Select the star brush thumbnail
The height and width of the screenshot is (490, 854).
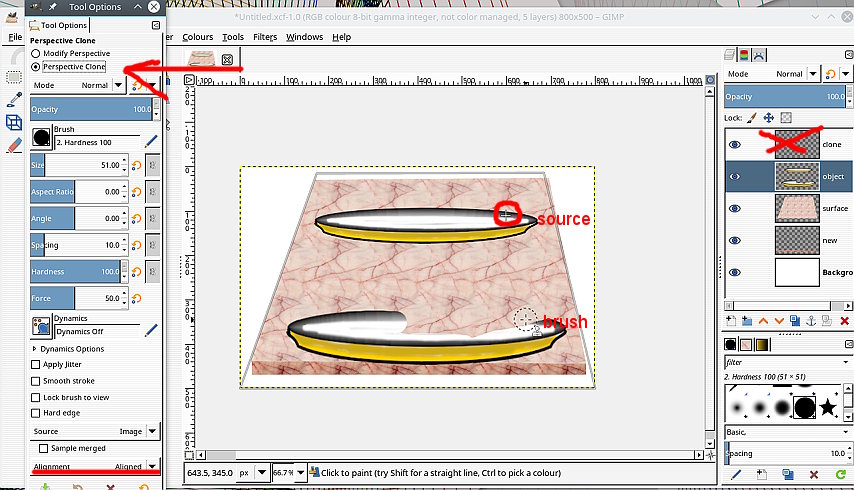pyautogui.click(x=828, y=407)
